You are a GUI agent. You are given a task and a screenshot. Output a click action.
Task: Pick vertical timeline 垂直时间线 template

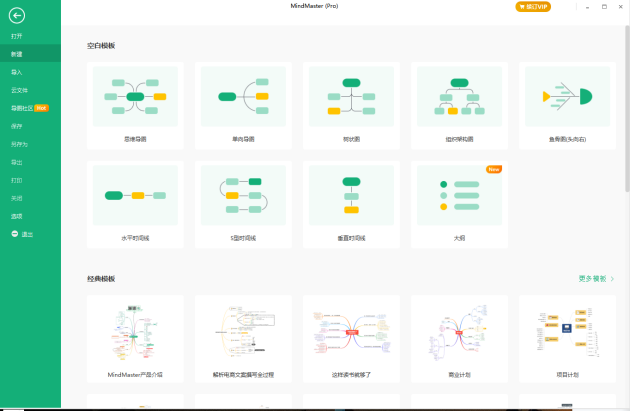pos(351,204)
